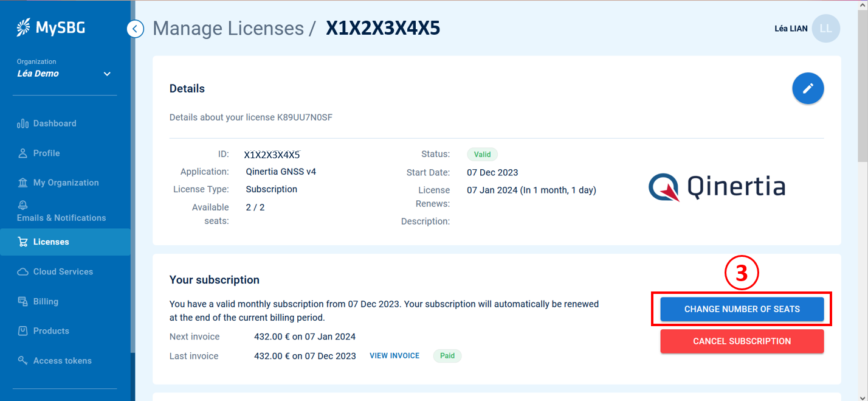Click the MySBG logo
Viewport: 868px width, 401px height.
(x=51, y=27)
